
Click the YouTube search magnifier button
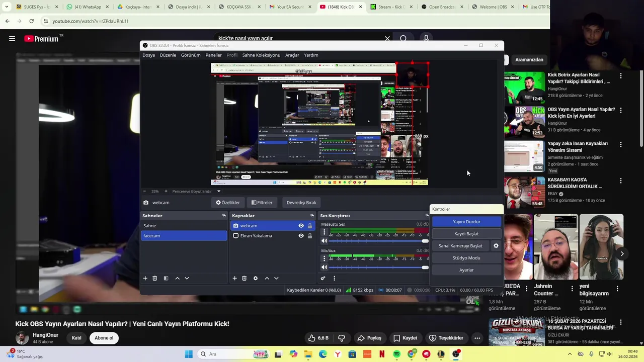tap(404, 38)
